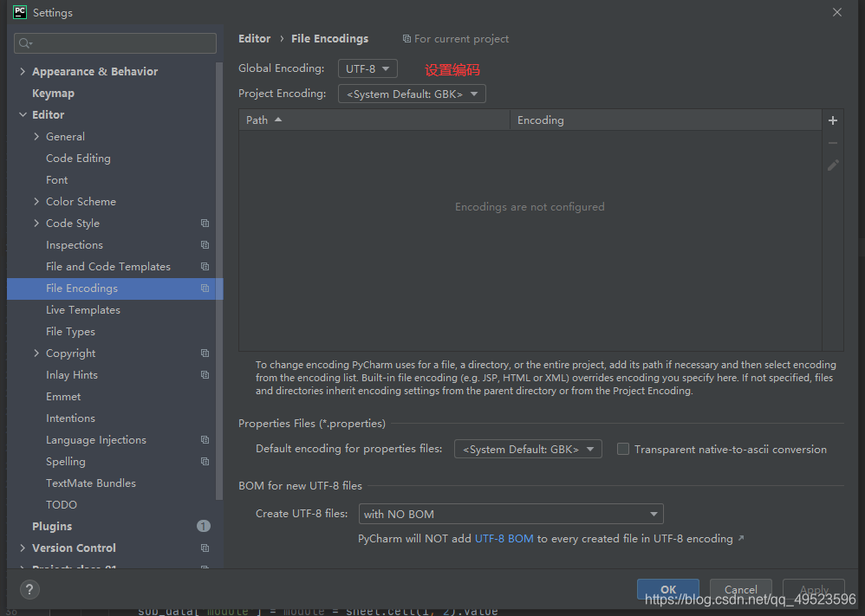The image size is (865, 616).
Task: Click the UTF-8 BOM link
Action: [504, 538]
